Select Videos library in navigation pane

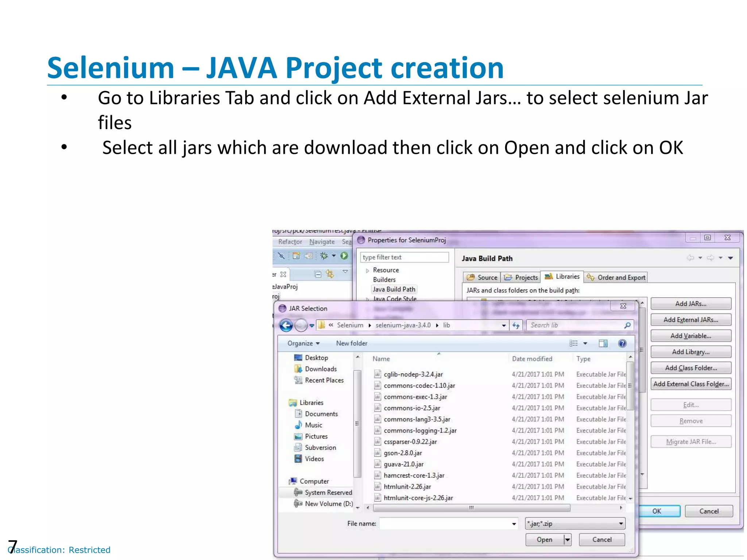click(x=309, y=459)
